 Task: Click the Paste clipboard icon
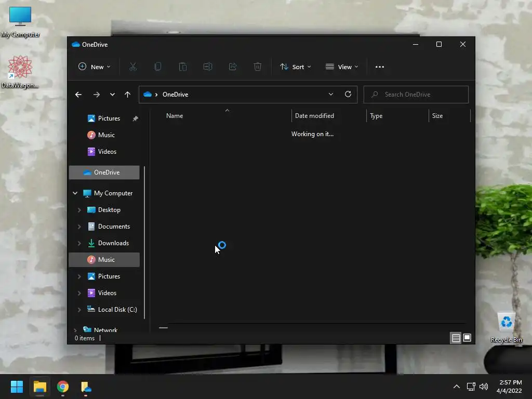(x=182, y=67)
